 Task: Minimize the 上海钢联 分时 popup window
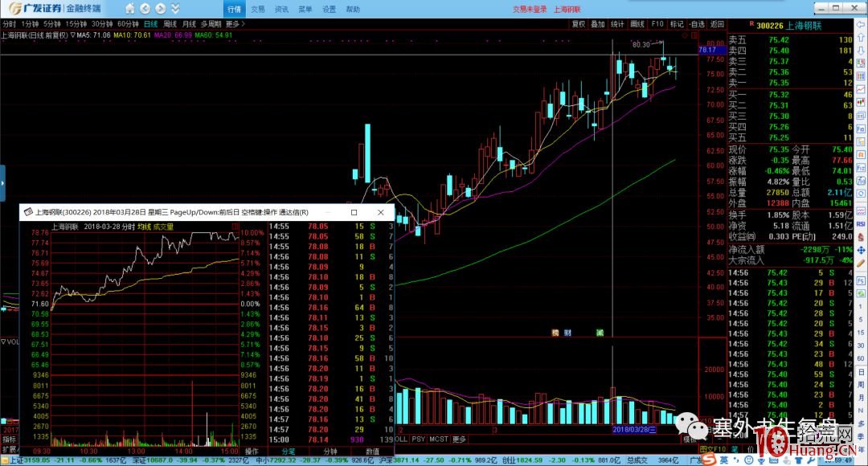tap(328, 212)
